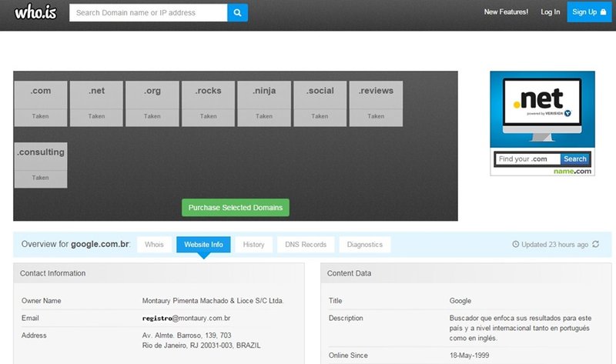Click the Updated 23 hours ago text
Screen dimensions: 616x364
(x=554, y=245)
